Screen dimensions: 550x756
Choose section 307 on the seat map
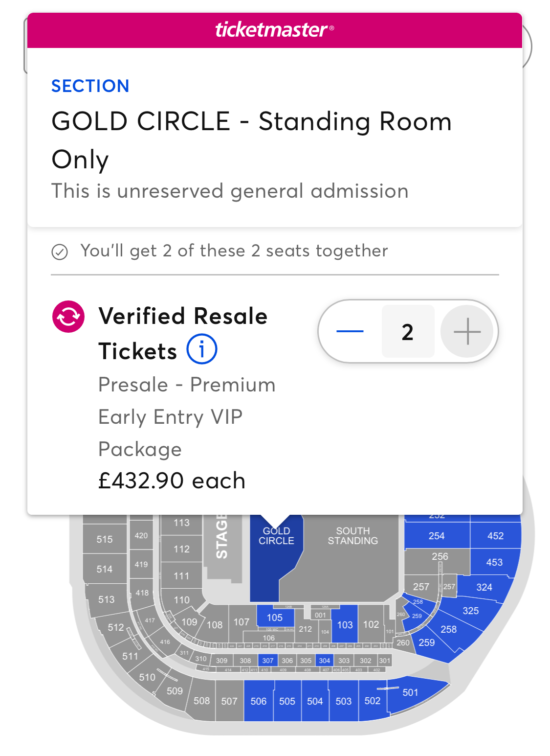[268, 661]
